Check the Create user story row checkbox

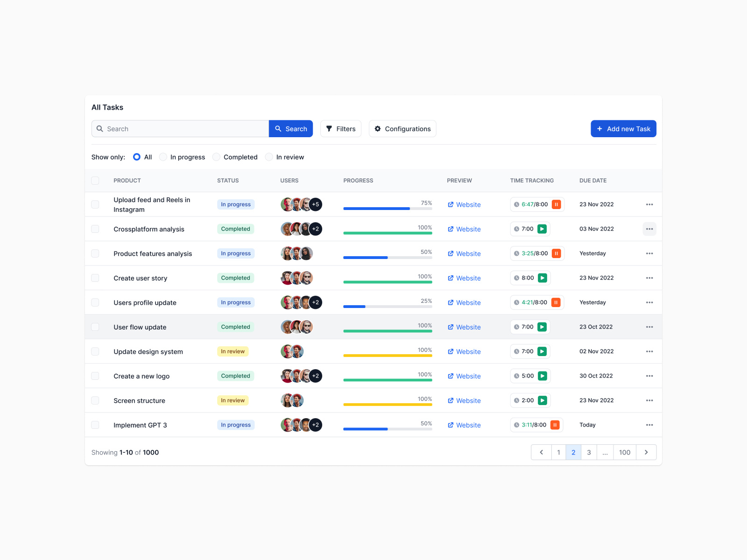coord(95,278)
